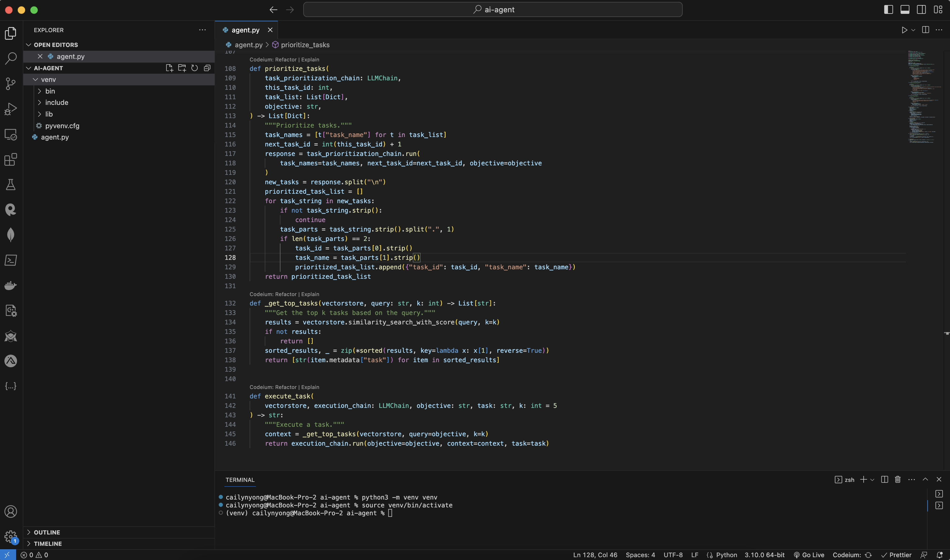The image size is (950, 560).
Task: Click prioritize_tasks in the breadcrumb
Action: pos(305,44)
